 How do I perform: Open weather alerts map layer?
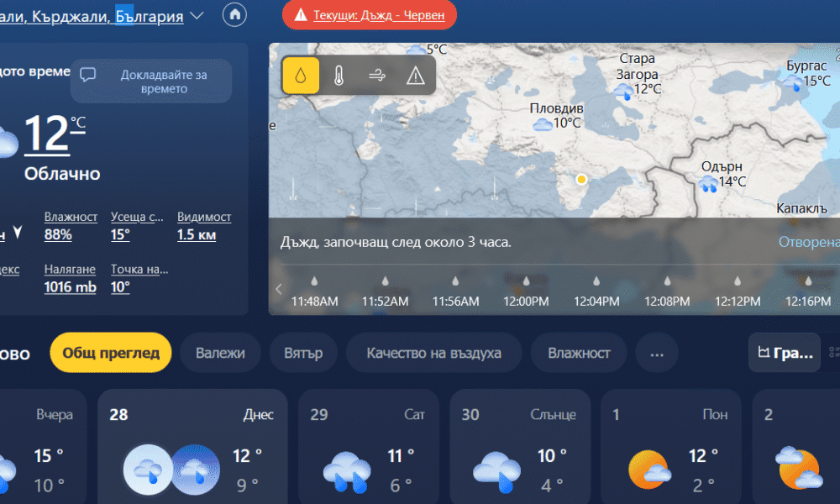click(415, 76)
